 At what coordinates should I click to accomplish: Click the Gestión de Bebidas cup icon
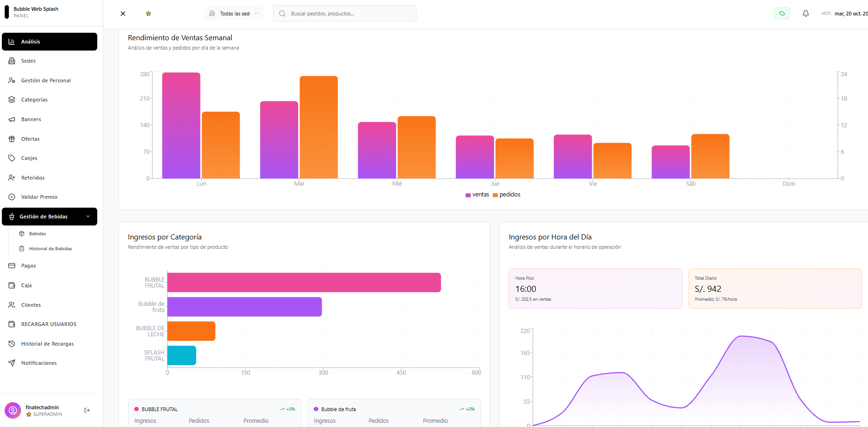click(x=12, y=217)
